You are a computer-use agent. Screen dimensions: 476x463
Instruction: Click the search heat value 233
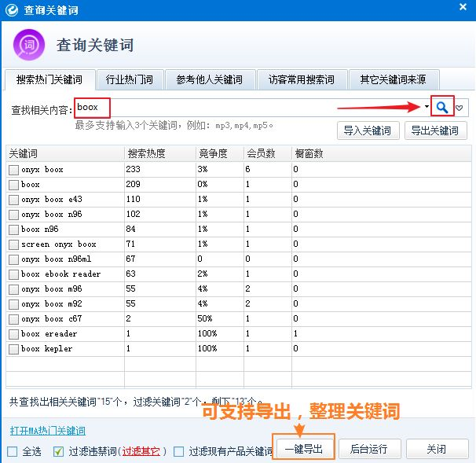(x=134, y=169)
